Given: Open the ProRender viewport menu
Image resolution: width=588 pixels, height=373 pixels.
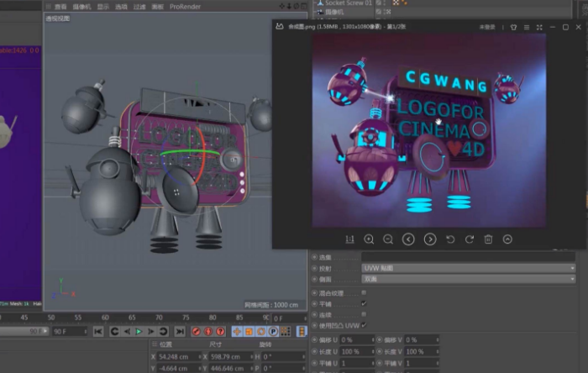Looking at the screenshot, I should point(185,6).
